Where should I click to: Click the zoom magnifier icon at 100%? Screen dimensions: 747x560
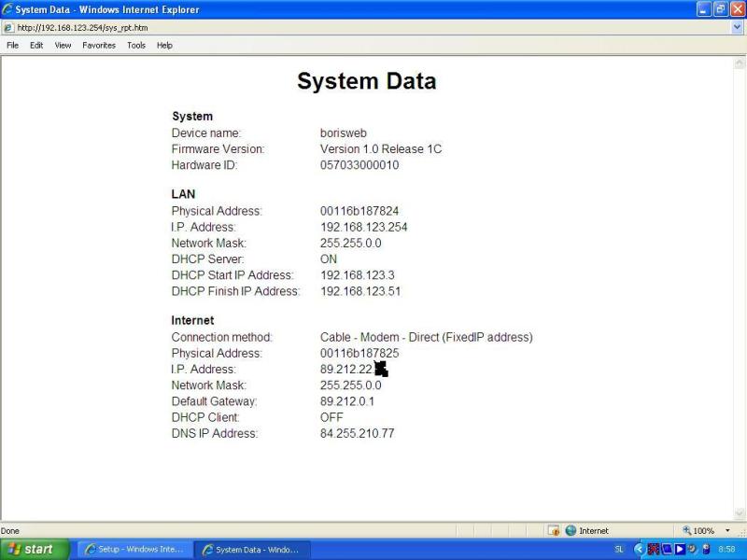[687, 530]
